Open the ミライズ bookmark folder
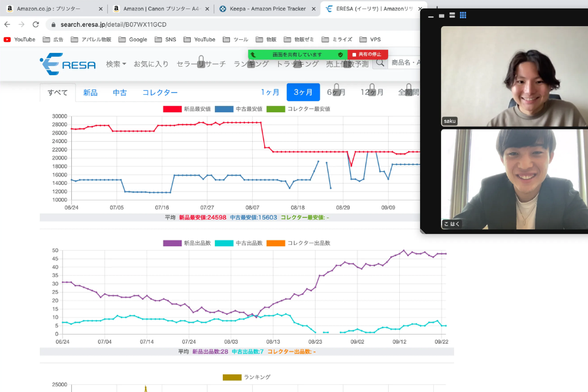The height and width of the screenshot is (392, 588). [337, 39]
